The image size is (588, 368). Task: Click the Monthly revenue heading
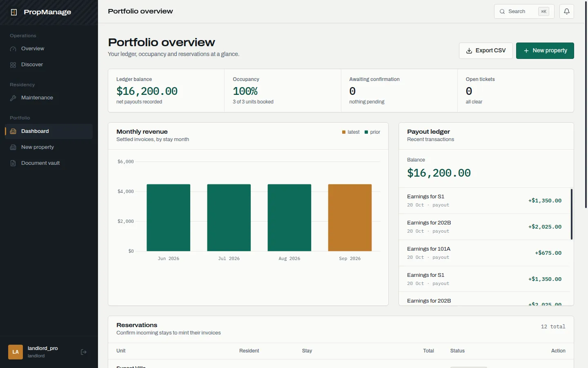(142, 132)
